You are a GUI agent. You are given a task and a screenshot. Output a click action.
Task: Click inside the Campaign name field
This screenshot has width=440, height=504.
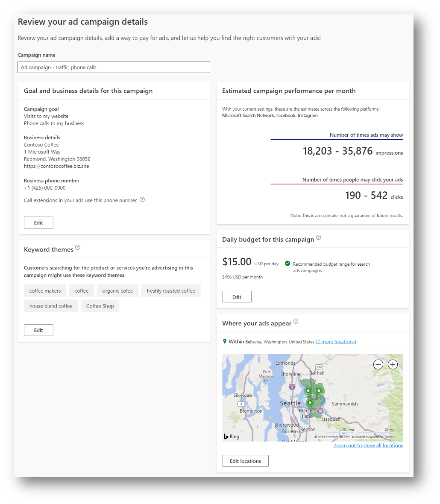114,67
